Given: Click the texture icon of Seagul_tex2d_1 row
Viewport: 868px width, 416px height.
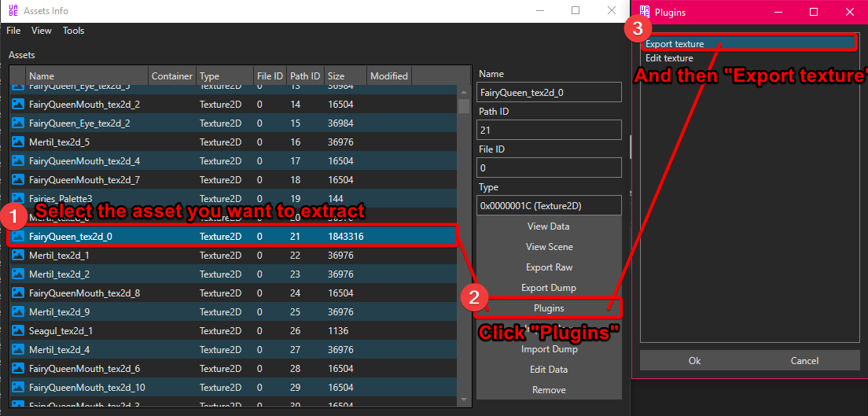Looking at the screenshot, I should (18, 331).
